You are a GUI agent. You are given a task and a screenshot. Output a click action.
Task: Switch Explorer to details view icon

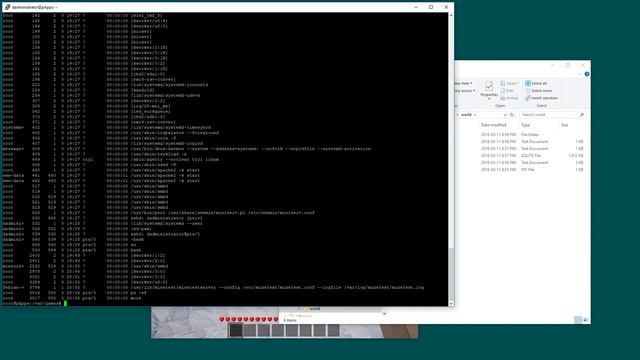pyautogui.click(x=578, y=320)
